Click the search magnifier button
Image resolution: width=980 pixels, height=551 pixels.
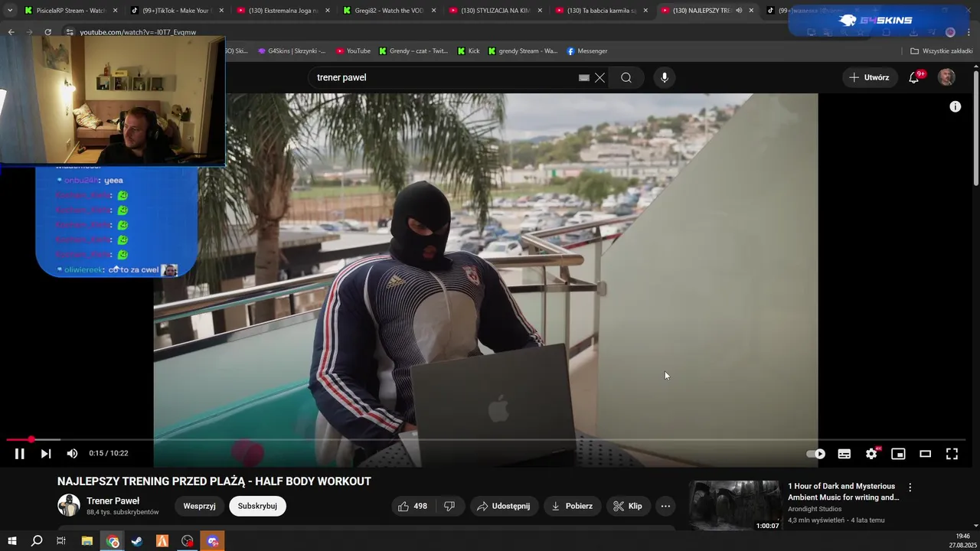click(x=626, y=77)
